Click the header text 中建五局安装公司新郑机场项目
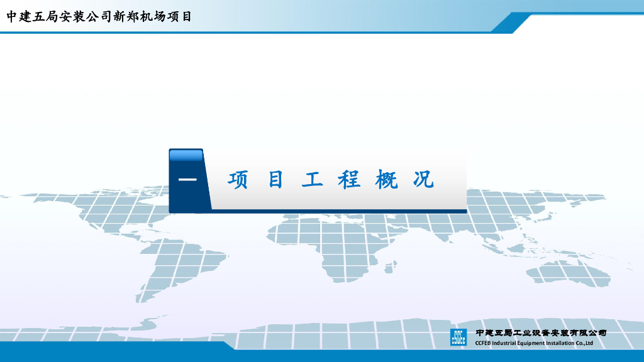The width and height of the screenshot is (644, 362). (99, 17)
